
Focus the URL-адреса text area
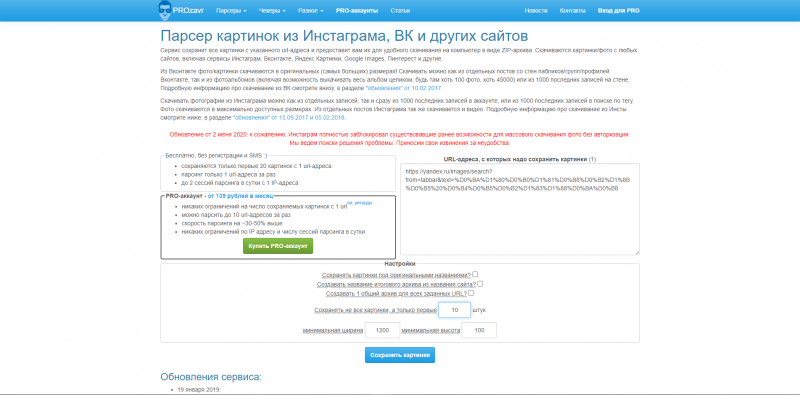(x=519, y=209)
